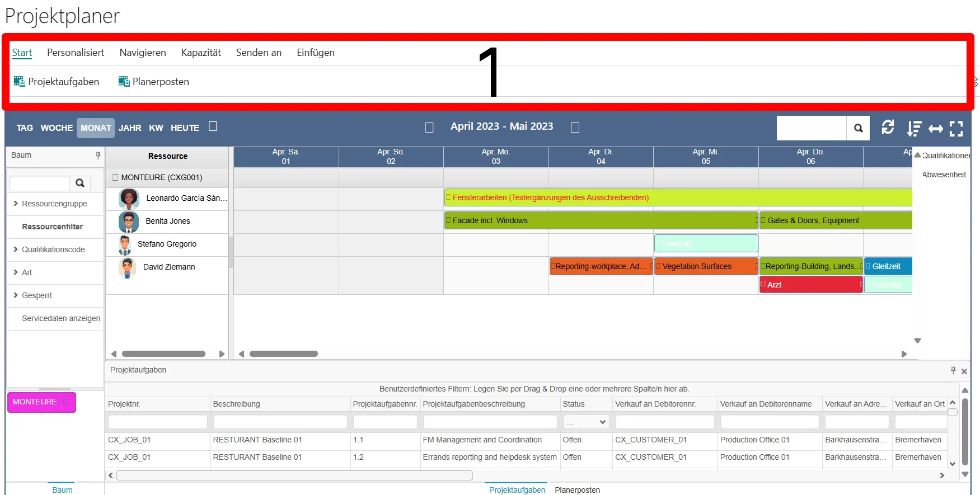Expand the Ressourcengruppe tree node

click(16, 204)
